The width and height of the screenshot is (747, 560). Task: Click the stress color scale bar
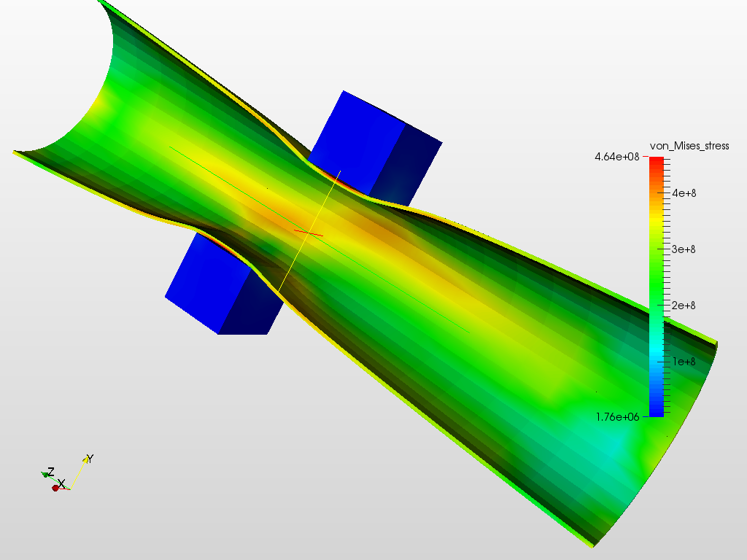tap(657, 287)
